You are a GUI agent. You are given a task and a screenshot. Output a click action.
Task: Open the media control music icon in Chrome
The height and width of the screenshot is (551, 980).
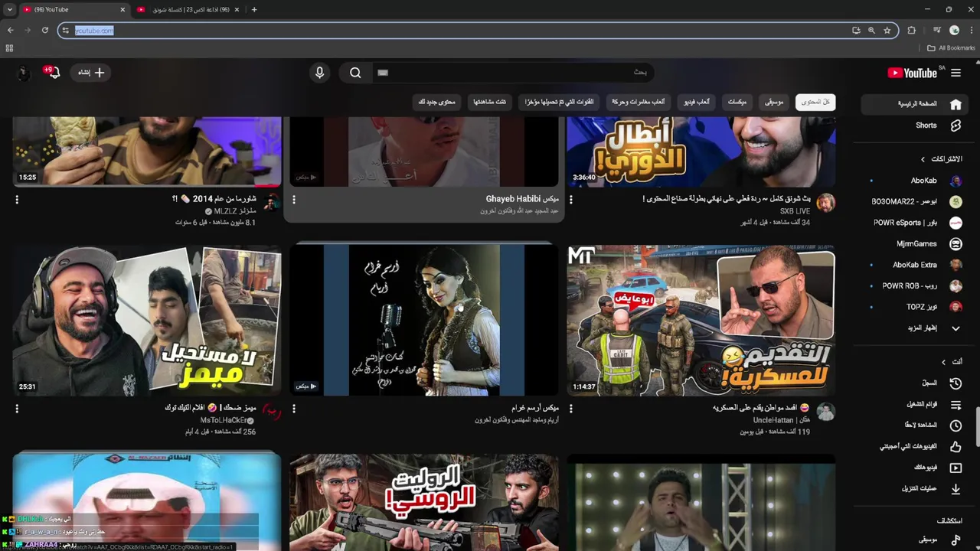[x=937, y=31]
